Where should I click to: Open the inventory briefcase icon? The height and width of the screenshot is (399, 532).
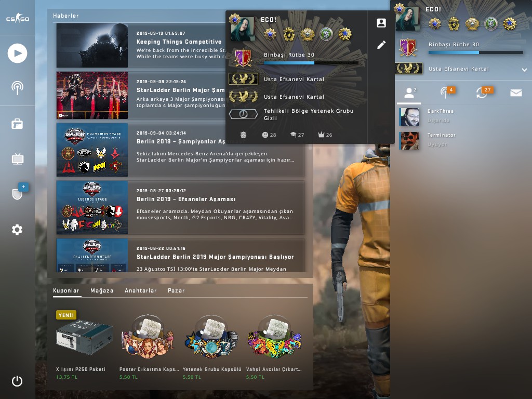[x=17, y=124]
